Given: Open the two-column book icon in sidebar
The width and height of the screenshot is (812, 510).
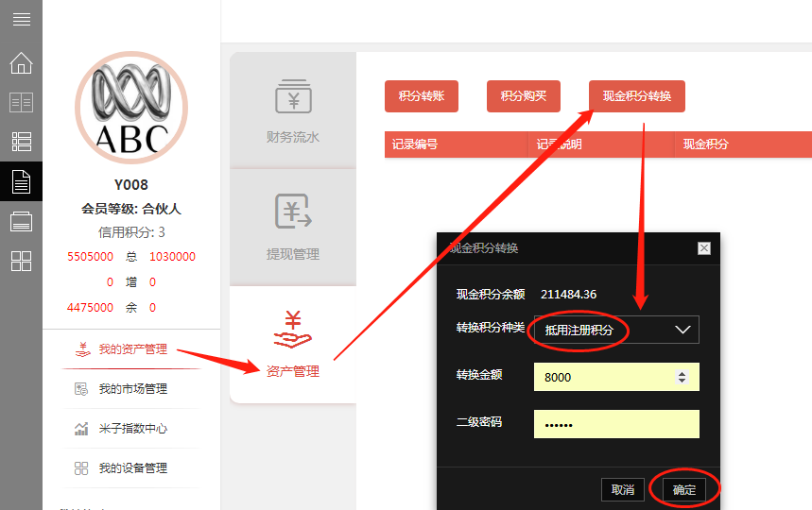Looking at the screenshot, I should tap(21, 102).
